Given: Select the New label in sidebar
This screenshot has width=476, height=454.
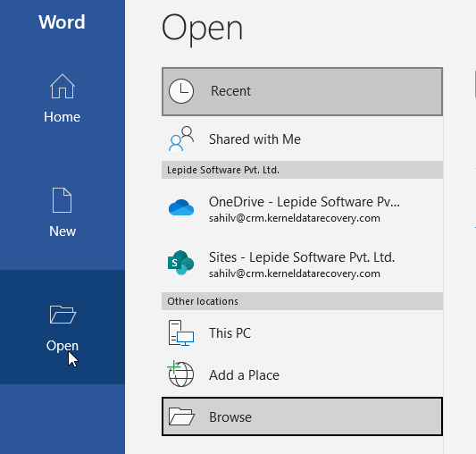Looking at the screenshot, I should coord(63,231).
